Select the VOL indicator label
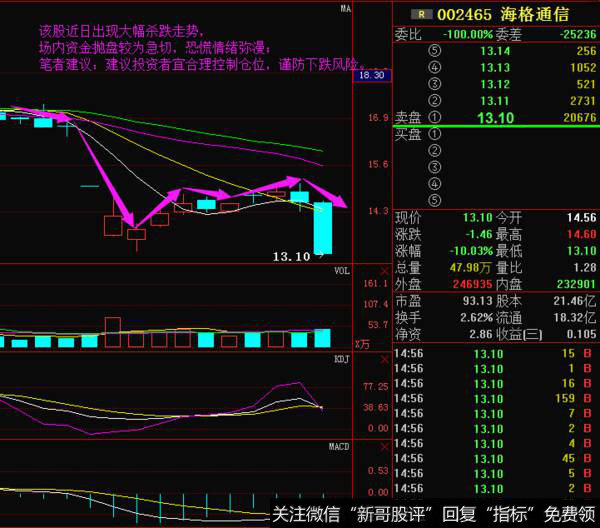600x528 pixels. click(x=342, y=271)
